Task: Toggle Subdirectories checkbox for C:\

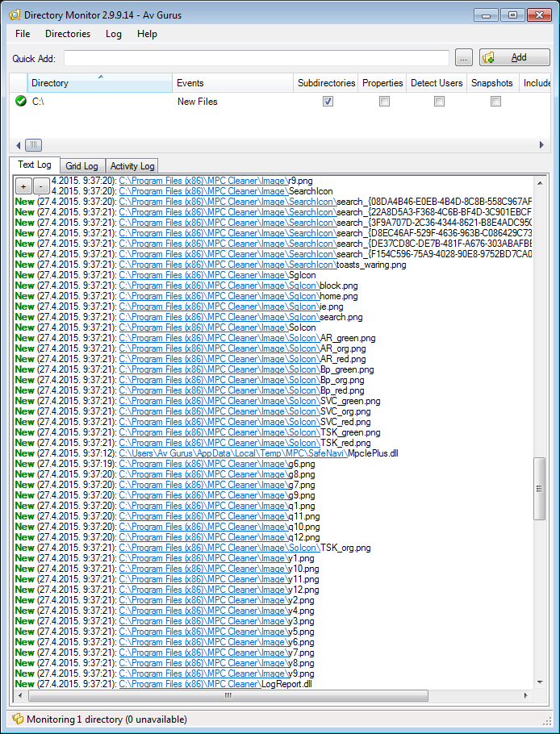Action: [x=328, y=101]
